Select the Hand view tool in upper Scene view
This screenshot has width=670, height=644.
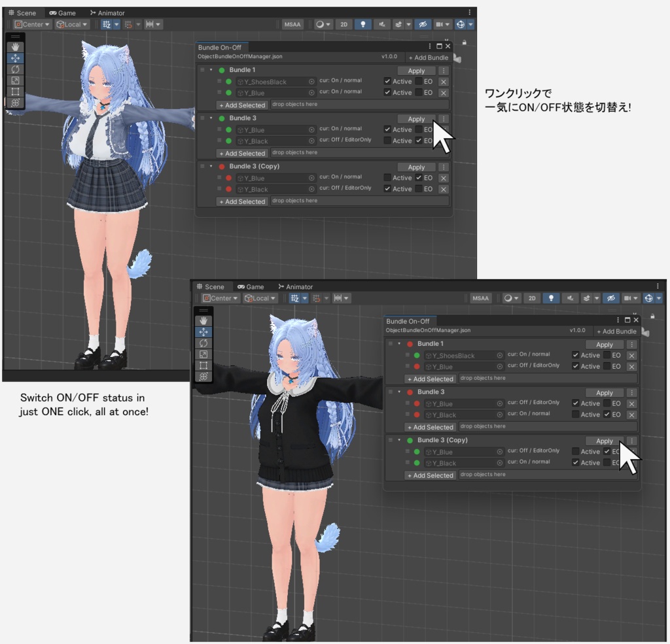pyautogui.click(x=16, y=47)
